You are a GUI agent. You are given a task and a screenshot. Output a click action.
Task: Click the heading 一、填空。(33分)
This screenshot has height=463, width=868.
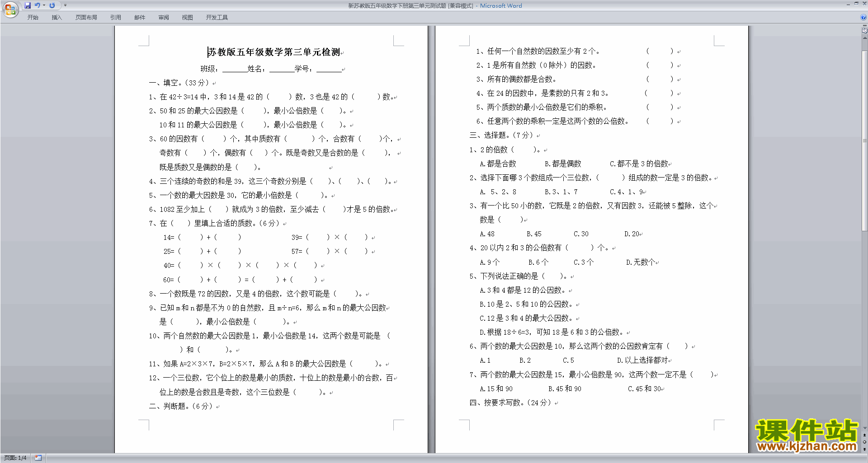point(179,83)
